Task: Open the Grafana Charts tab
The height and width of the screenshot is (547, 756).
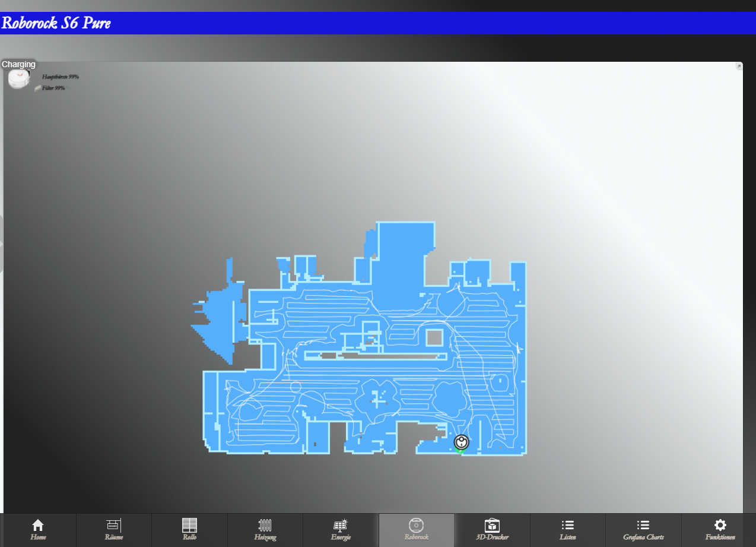Action: pyautogui.click(x=643, y=530)
